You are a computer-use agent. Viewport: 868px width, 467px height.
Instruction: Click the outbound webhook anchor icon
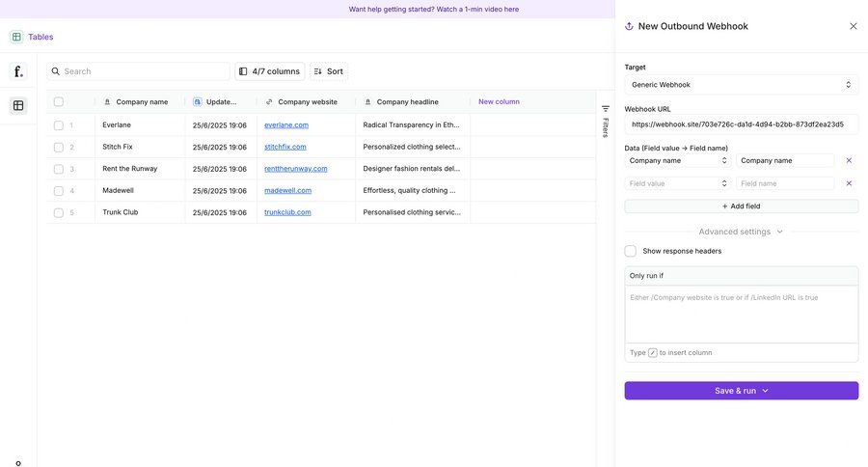click(629, 27)
